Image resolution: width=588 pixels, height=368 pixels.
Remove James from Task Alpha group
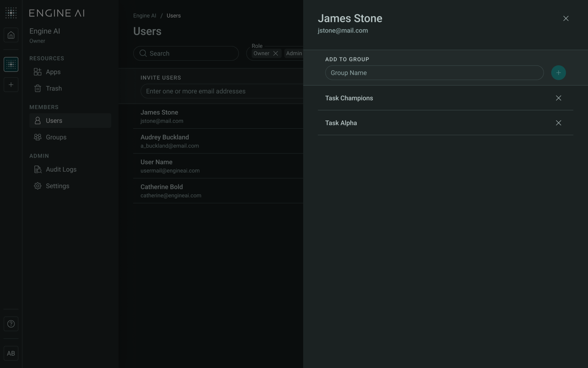click(559, 123)
